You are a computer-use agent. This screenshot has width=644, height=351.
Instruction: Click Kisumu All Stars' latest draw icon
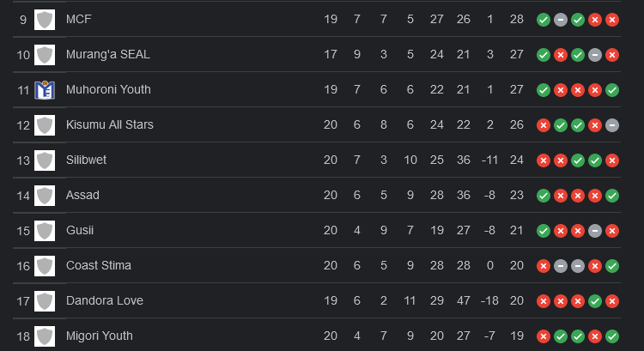612,125
